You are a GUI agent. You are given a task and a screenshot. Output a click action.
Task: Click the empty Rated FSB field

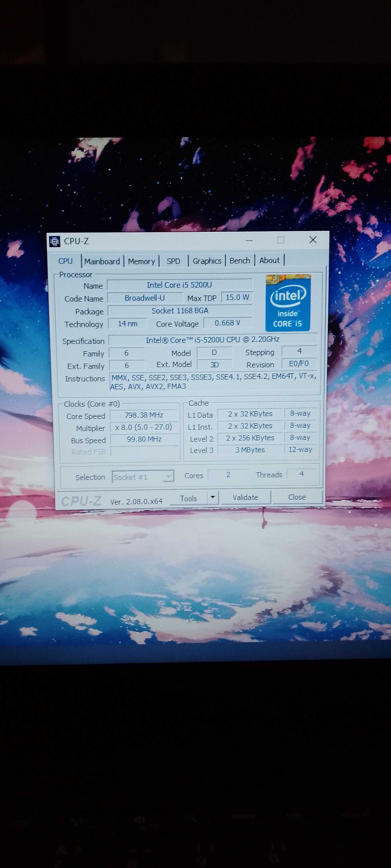tap(144, 451)
